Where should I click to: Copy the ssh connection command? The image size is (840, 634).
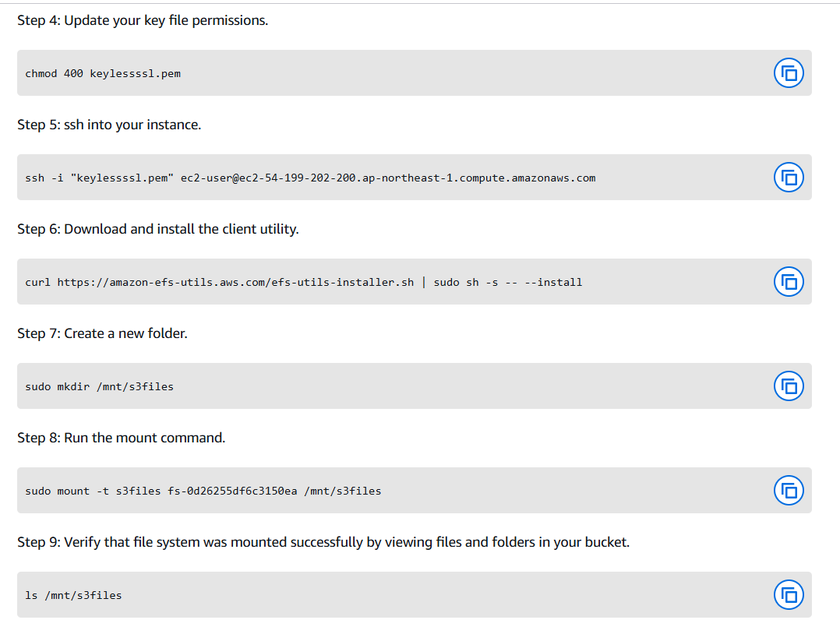(x=789, y=178)
